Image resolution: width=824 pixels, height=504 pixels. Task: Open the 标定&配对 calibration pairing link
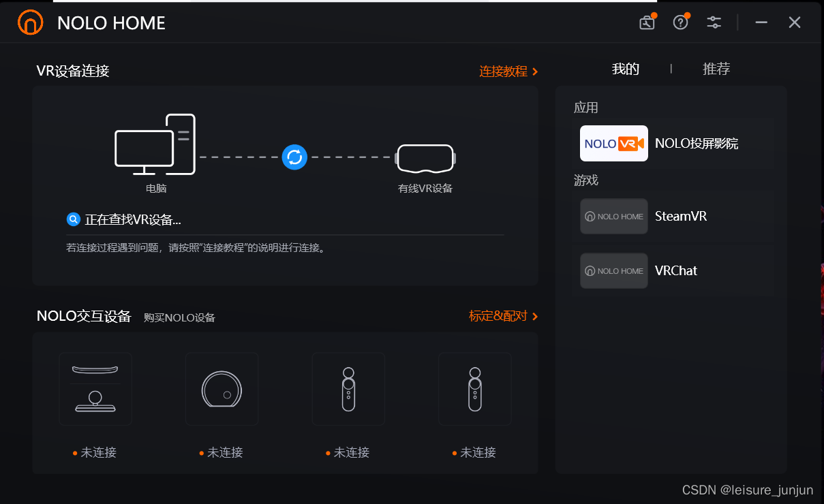[504, 316]
